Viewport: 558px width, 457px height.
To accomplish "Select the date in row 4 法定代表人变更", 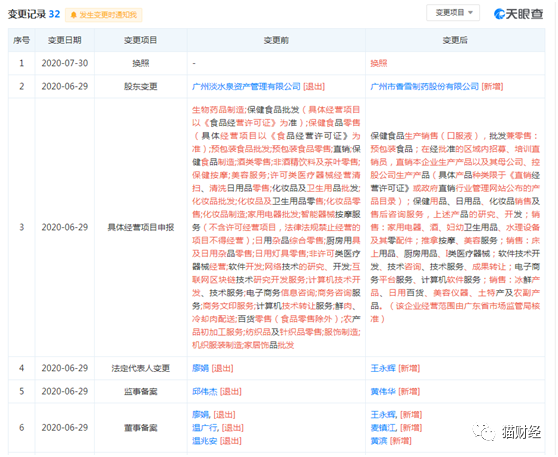I will point(65,368).
